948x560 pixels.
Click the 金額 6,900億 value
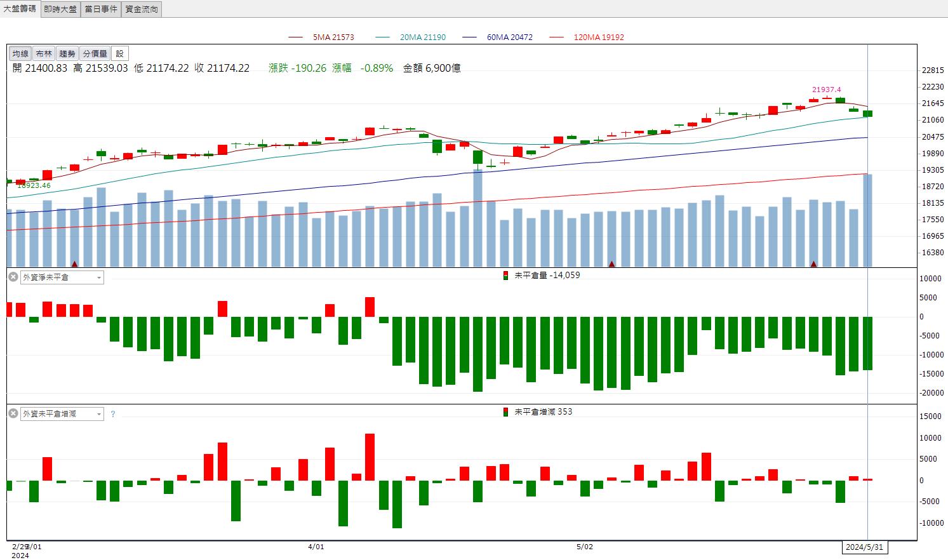click(432, 68)
